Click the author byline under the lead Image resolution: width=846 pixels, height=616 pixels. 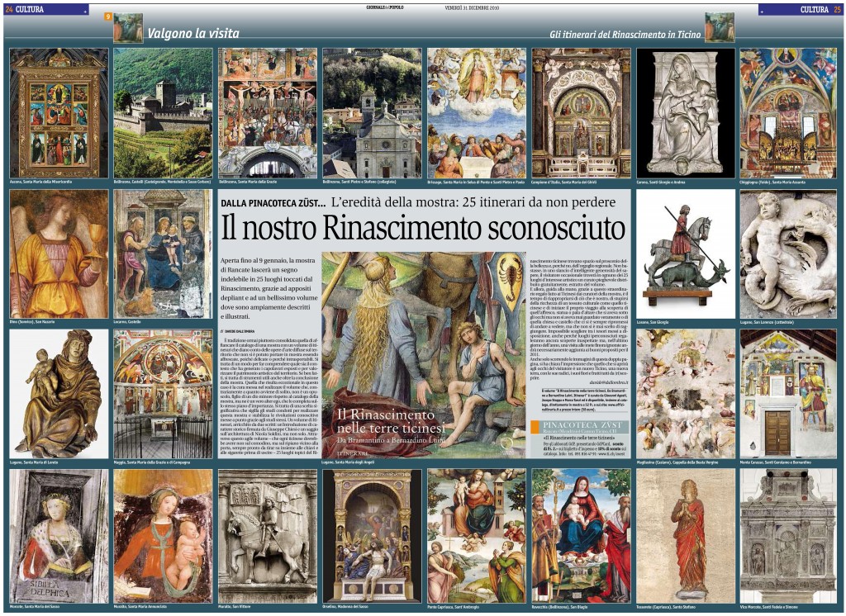pos(238,331)
